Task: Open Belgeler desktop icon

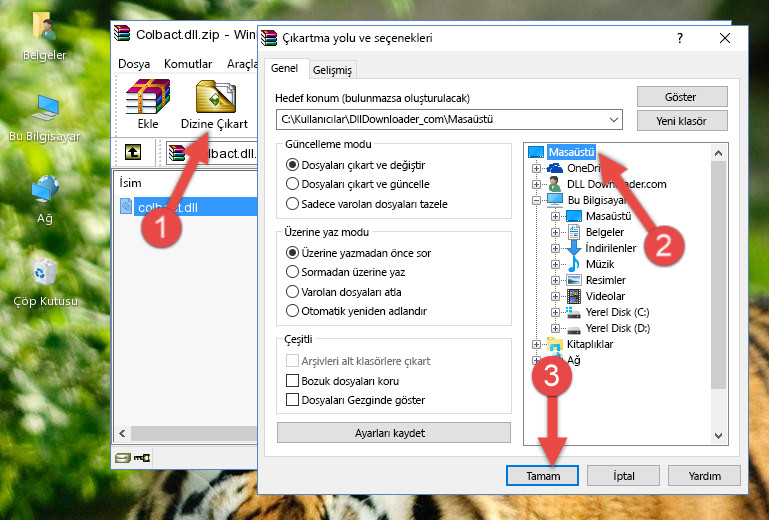Action: (x=44, y=34)
